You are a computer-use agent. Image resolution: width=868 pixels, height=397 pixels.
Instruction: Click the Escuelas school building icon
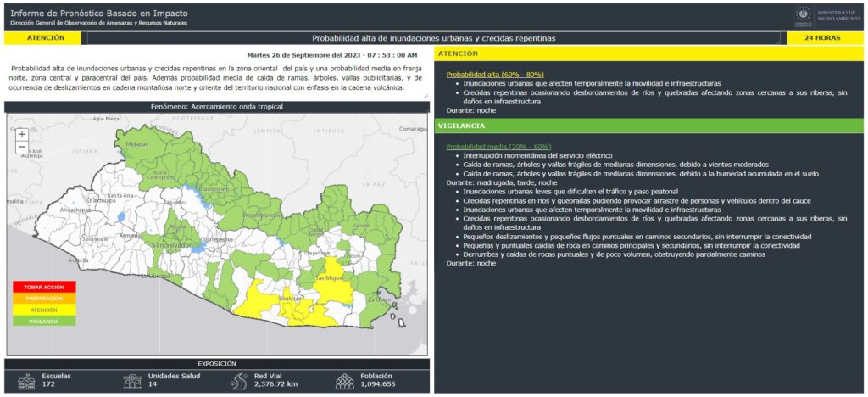26,381
